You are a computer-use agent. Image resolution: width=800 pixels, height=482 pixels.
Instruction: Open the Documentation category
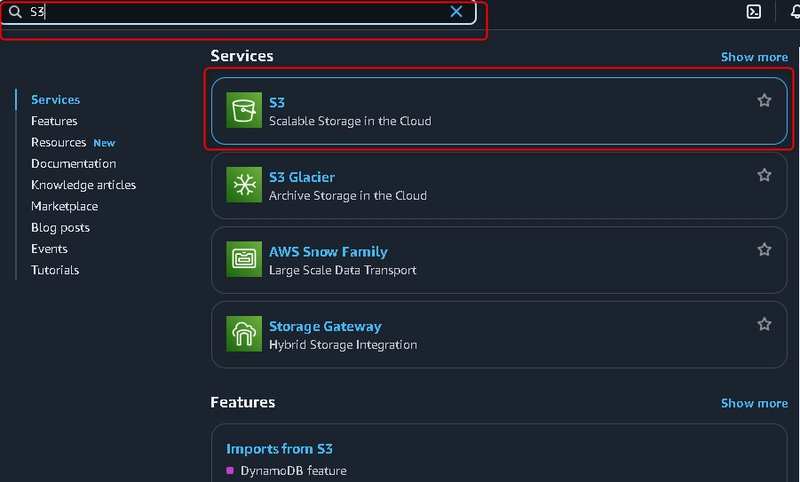(73, 164)
